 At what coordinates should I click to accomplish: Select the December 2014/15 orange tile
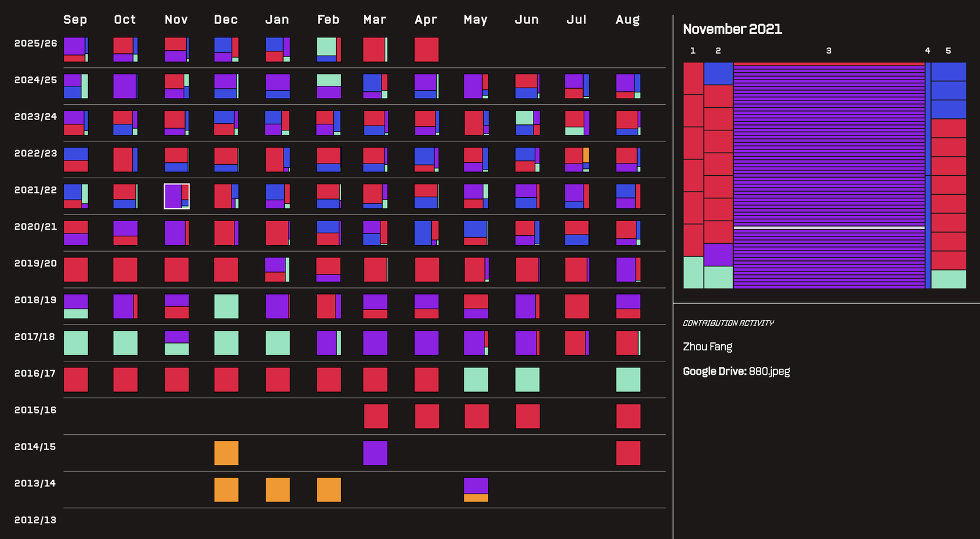pyautogui.click(x=226, y=453)
